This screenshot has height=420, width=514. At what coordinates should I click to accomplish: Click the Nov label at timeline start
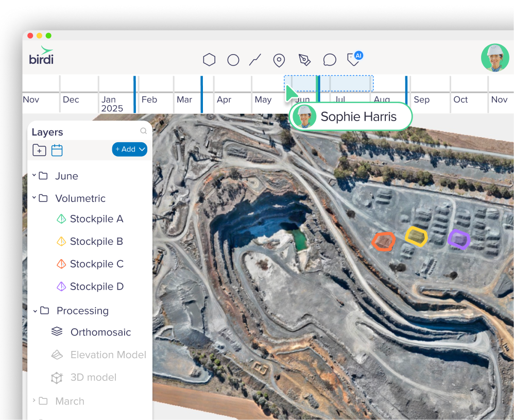coord(31,99)
